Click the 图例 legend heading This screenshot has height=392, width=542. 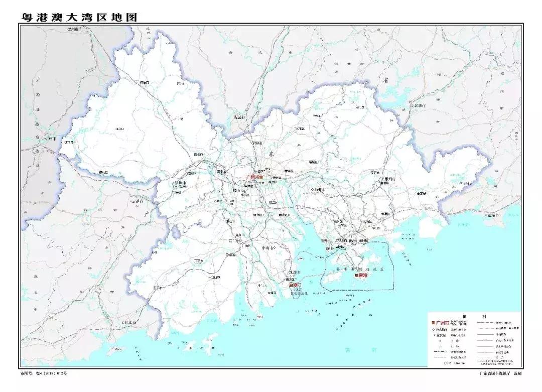coord(474,316)
